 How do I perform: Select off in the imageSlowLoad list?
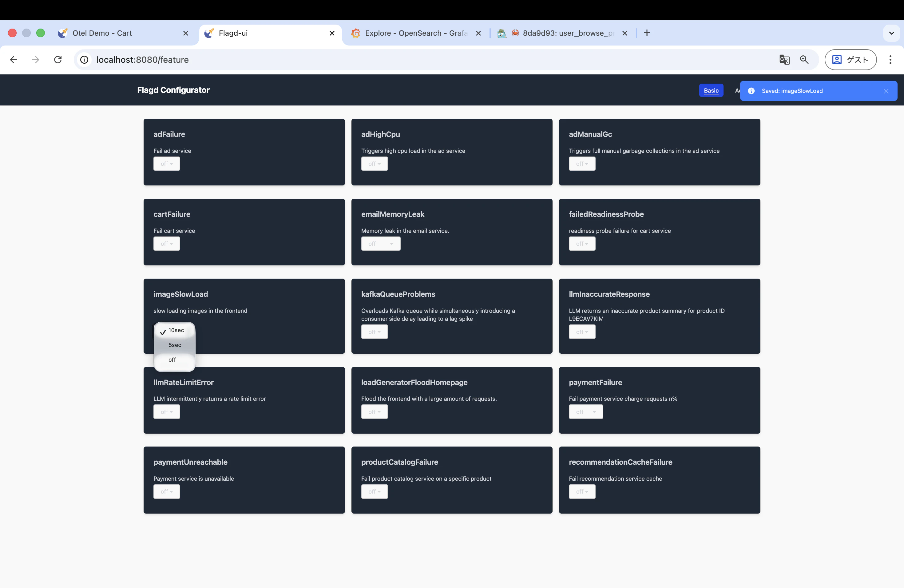pos(172,360)
